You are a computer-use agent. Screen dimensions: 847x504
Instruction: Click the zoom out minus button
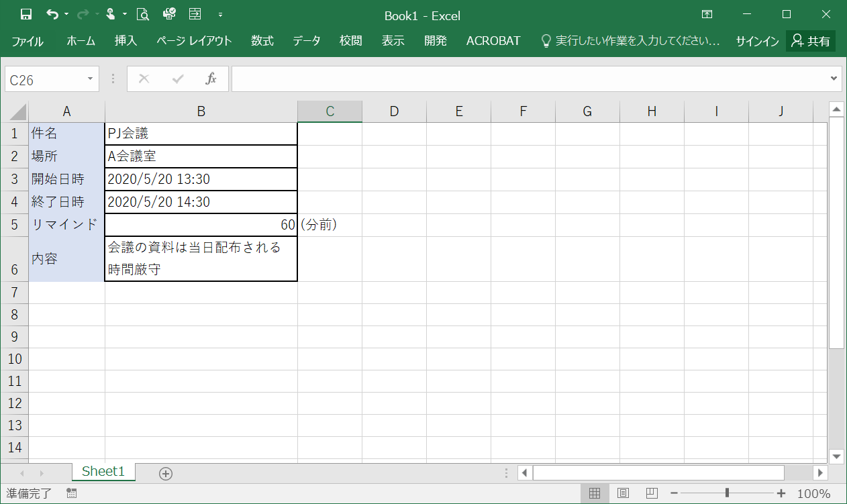pyautogui.click(x=674, y=493)
